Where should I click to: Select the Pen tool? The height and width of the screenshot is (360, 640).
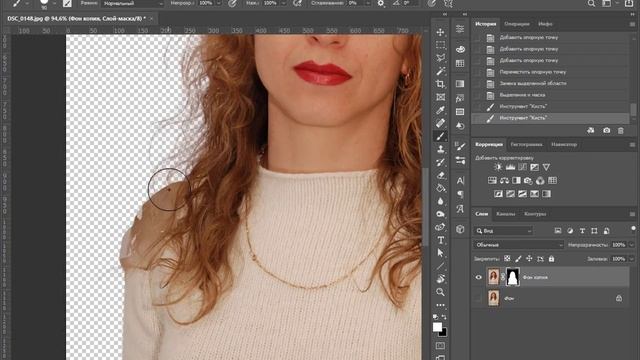pos(440,227)
